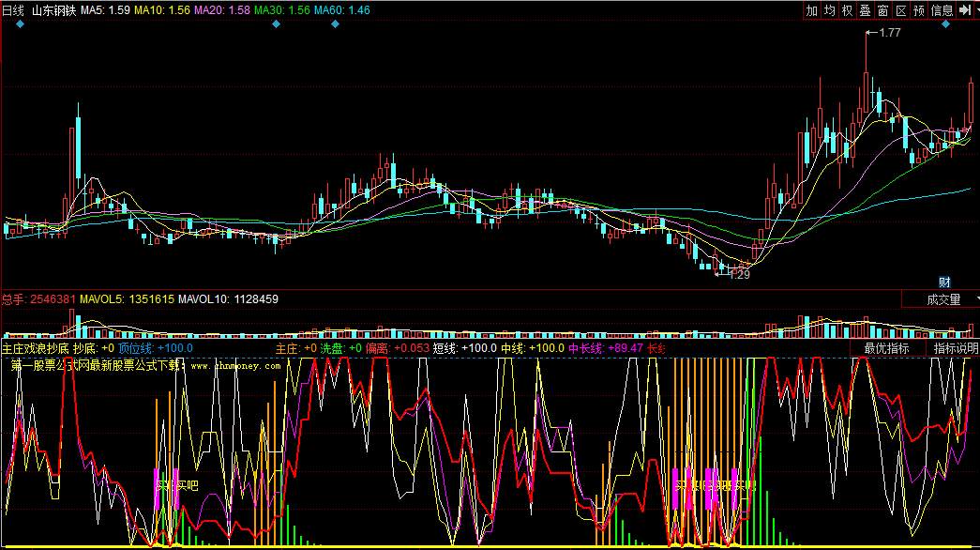Click the MAVOL10: 1128459 value
Image resolution: width=980 pixels, height=550 pixels.
(228, 299)
